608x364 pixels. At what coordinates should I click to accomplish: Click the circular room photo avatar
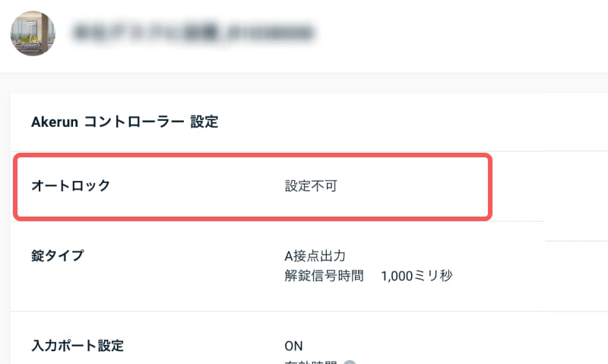(32, 33)
